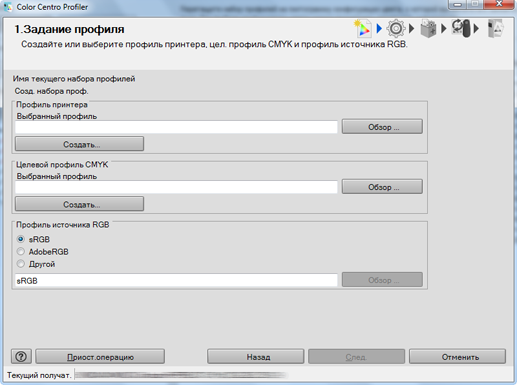This screenshot has height=385, width=517.
Task: Click the Созд. набора проф. text
Action: 51,91
